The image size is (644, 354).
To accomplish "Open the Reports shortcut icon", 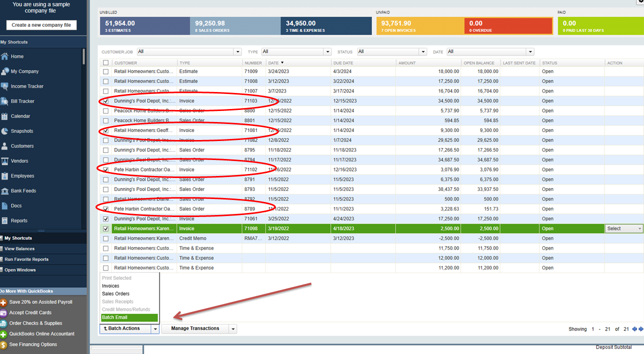I will click(x=4, y=220).
